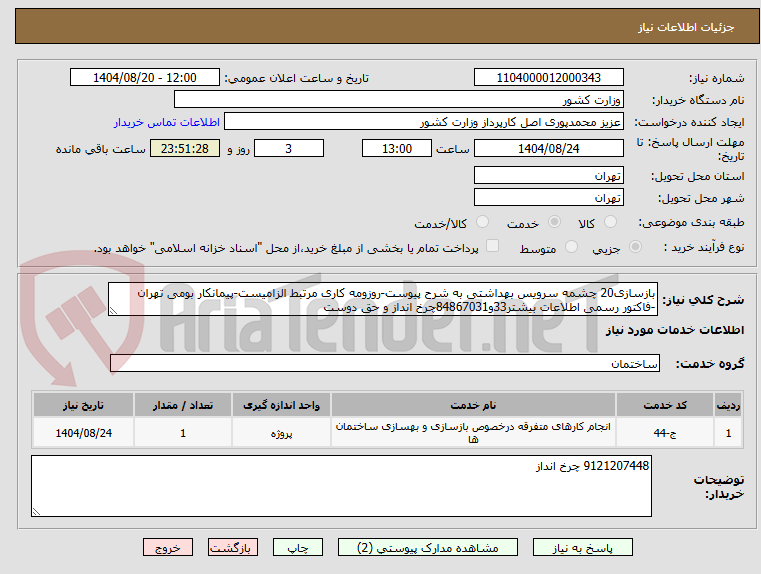Click the نام دستگاه خریدار field وزارت کشور

point(398,99)
